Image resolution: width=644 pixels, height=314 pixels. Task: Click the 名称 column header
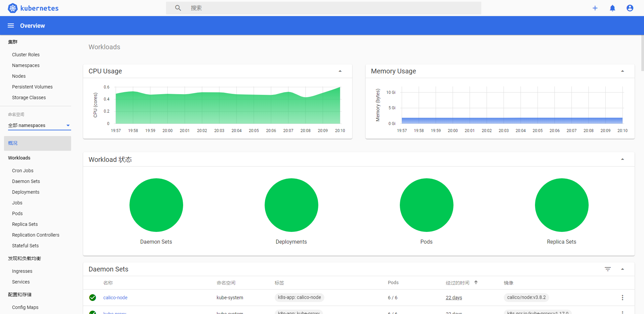point(108,283)
